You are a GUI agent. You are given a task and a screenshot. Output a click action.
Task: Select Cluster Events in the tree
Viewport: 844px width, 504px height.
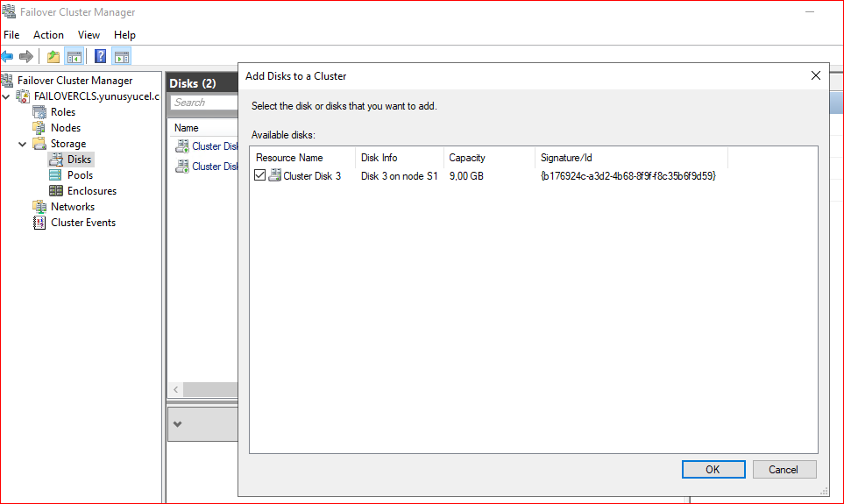[83, 223]
